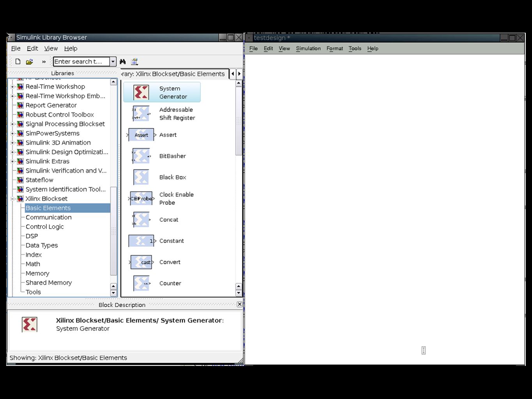This screenshot has width=532, height=399.
Task: Click the toolbar icon right of binoculars
Action: [x=134, y=62]
